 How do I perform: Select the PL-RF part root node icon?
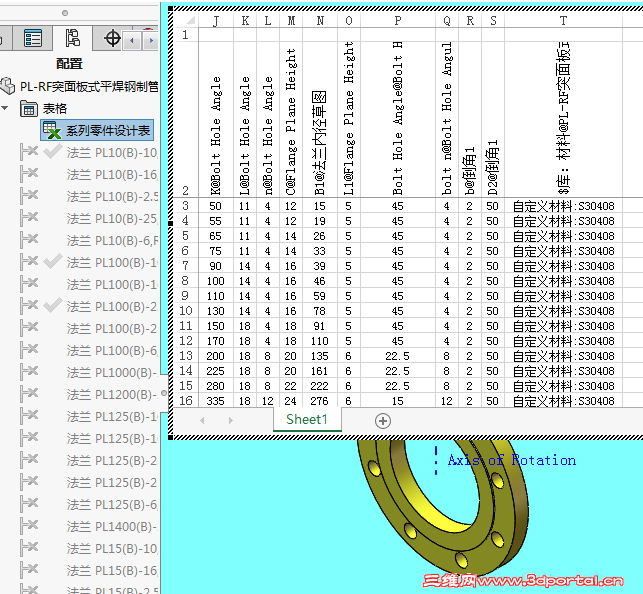click(x=7, y=86)
